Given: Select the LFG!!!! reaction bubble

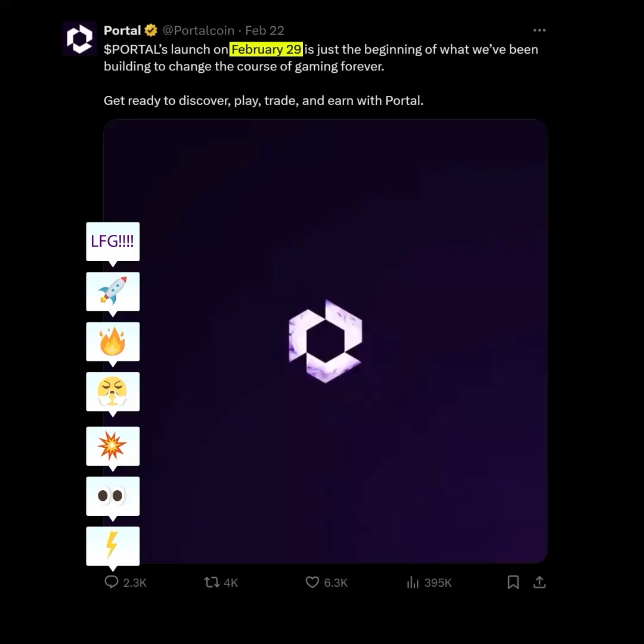Looking at the screenshot, I should pyautogui.click(x=113, y=241).
